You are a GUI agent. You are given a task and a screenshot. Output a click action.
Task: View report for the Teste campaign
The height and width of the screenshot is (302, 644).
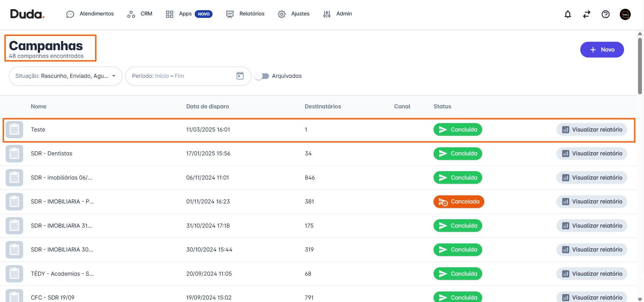click(x=591, y=130)
